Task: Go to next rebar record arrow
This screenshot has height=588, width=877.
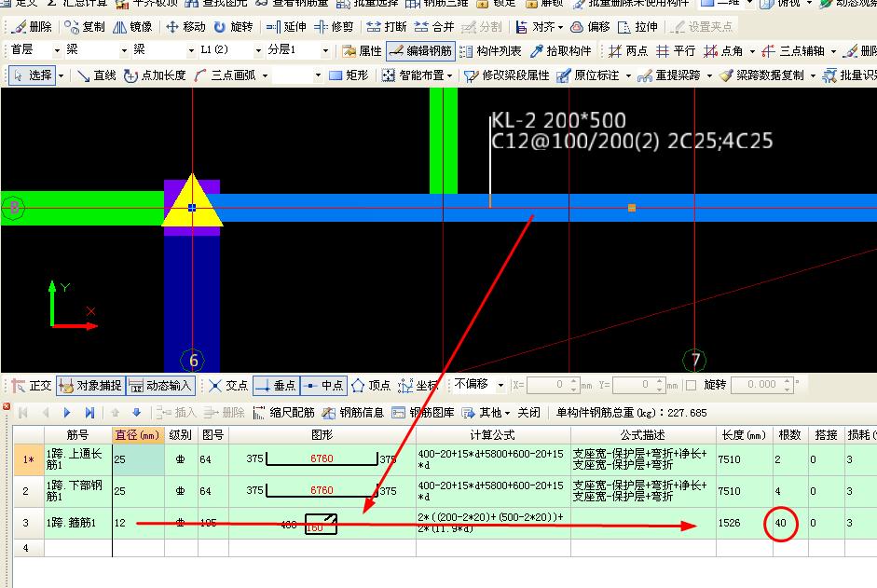Action: pyautogui.click(x=67, y=413)
